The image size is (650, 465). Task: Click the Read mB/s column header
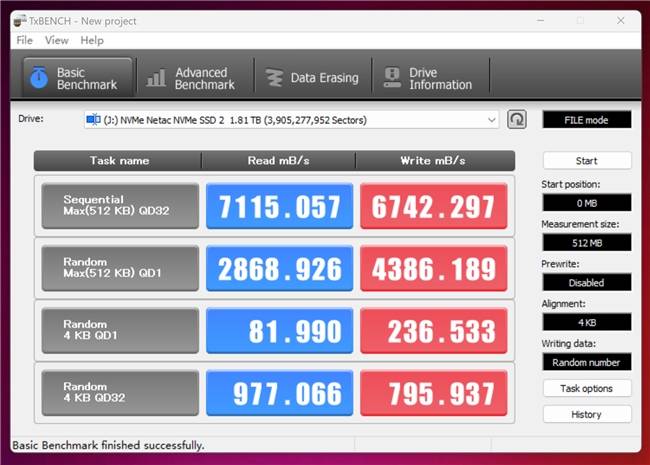279,161
